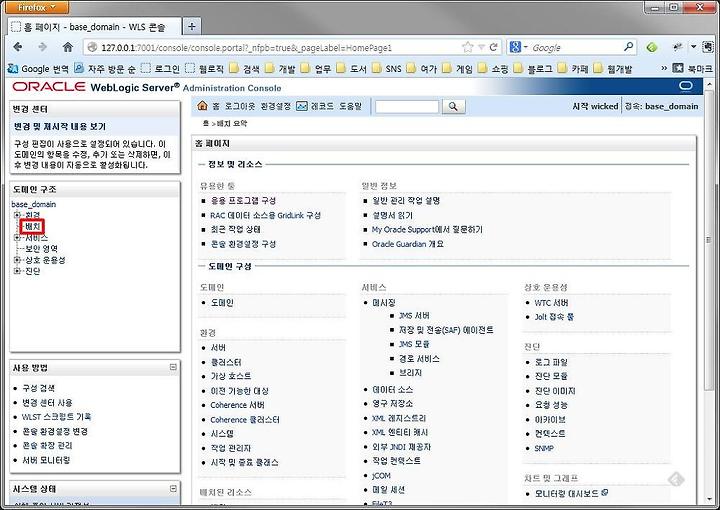Open RAC 데이터 소스용 GridLink 구성 link

point(265,215)
